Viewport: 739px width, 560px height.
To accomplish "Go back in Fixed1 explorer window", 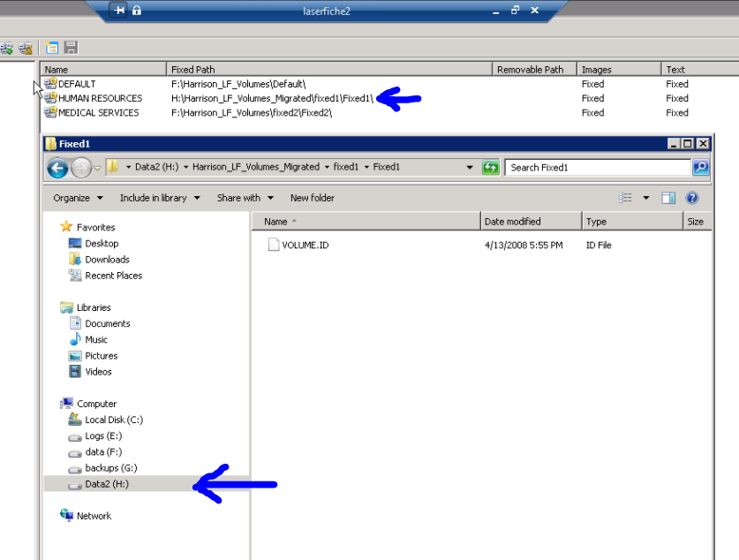I will [58, 168].
